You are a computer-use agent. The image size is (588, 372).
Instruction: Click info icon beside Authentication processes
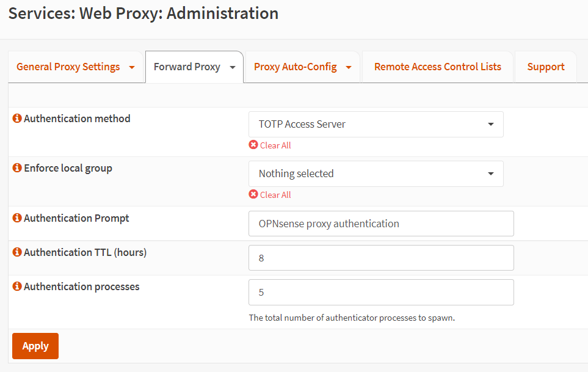(17, 286)
